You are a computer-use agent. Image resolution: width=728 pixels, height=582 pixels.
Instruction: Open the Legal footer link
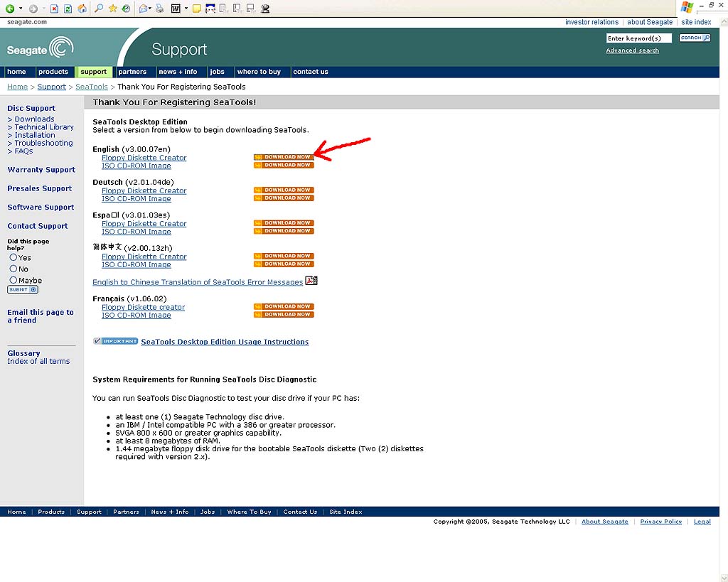click(702, 521)
